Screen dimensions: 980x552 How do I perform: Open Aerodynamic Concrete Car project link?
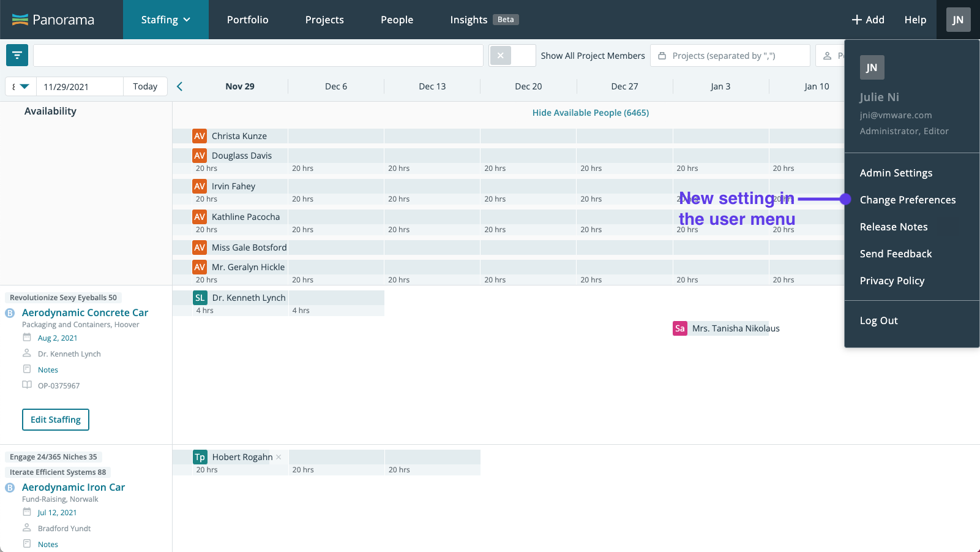point(85,312)
